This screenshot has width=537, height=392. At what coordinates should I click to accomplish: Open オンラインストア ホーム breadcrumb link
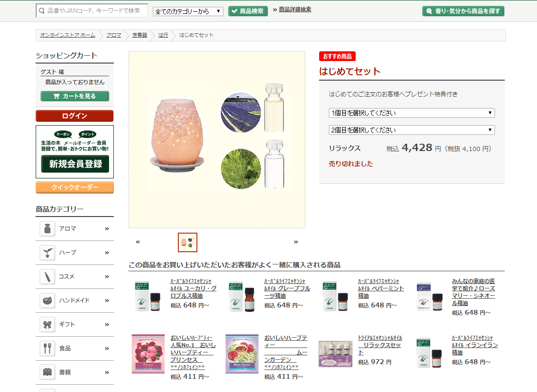click(x=67, y=35)
